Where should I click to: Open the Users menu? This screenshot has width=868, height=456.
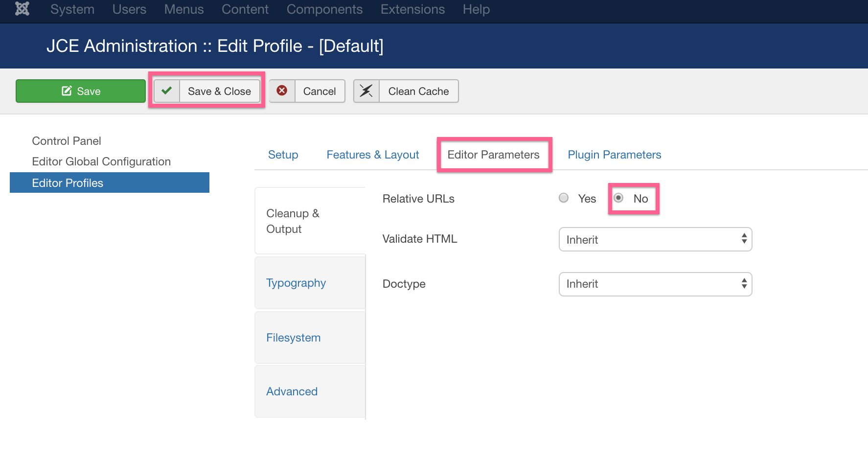(129, 9)
